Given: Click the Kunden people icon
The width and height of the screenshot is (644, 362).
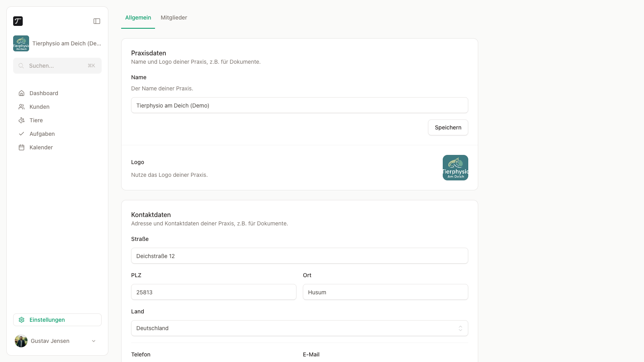Looking at the screenshot, I should [22, 107].
